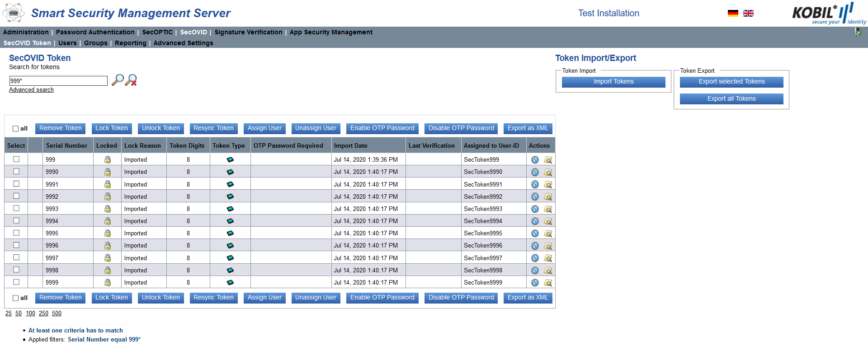Viewport: 868px width, 346px height.
Task: Click the lock icon for token 999
Action: 108,159
